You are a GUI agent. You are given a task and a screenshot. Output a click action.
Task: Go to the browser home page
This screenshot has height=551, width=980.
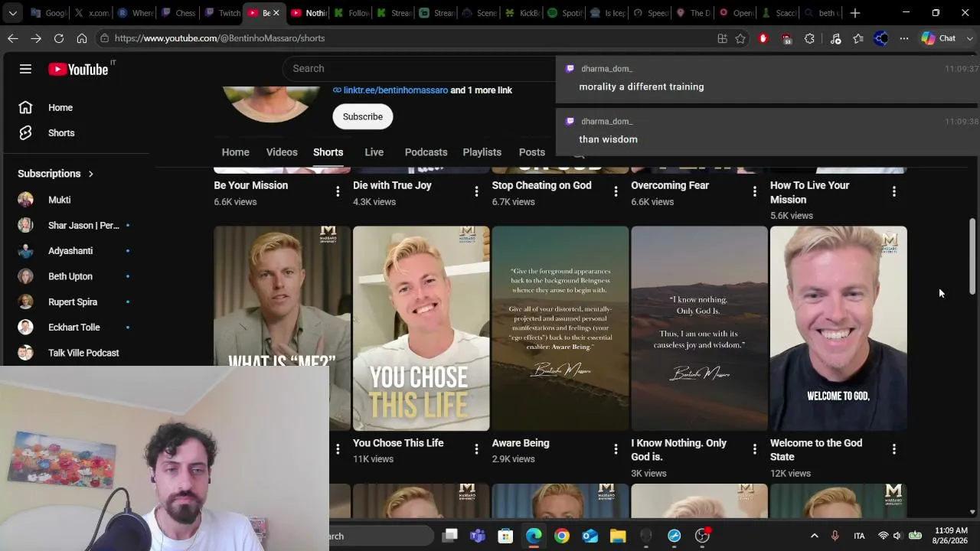(82, 38)
